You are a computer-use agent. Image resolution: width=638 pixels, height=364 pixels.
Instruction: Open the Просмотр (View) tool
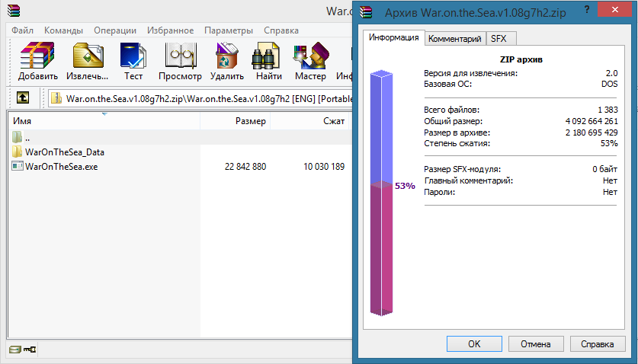(x=180, y=56)
